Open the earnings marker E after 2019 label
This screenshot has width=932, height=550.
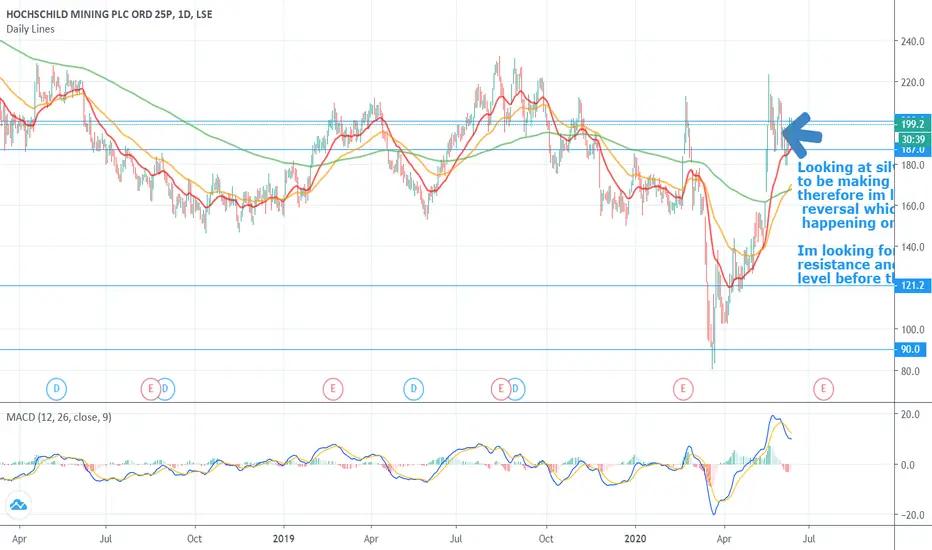click(x=333, y=389)
